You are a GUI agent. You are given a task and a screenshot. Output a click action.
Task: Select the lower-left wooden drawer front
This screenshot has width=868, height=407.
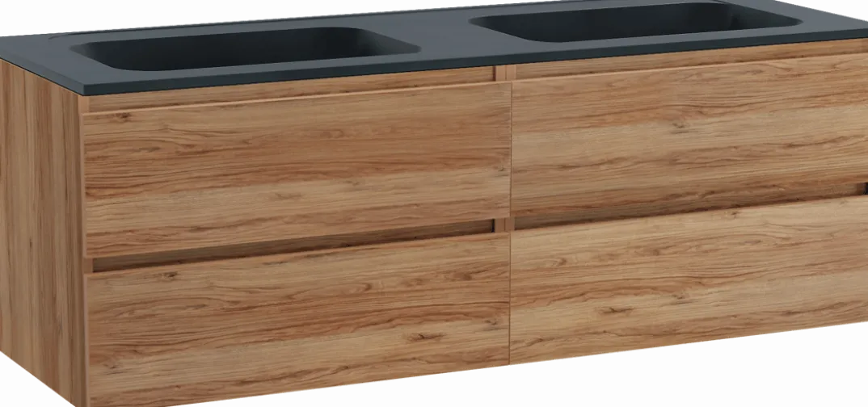[298, 320]
